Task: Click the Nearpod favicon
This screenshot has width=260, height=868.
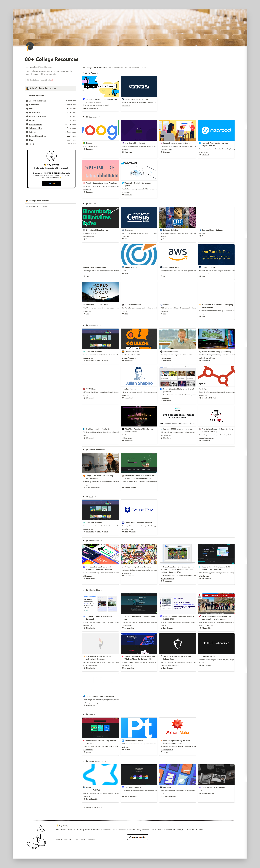Action: click(x=200, y=143)
